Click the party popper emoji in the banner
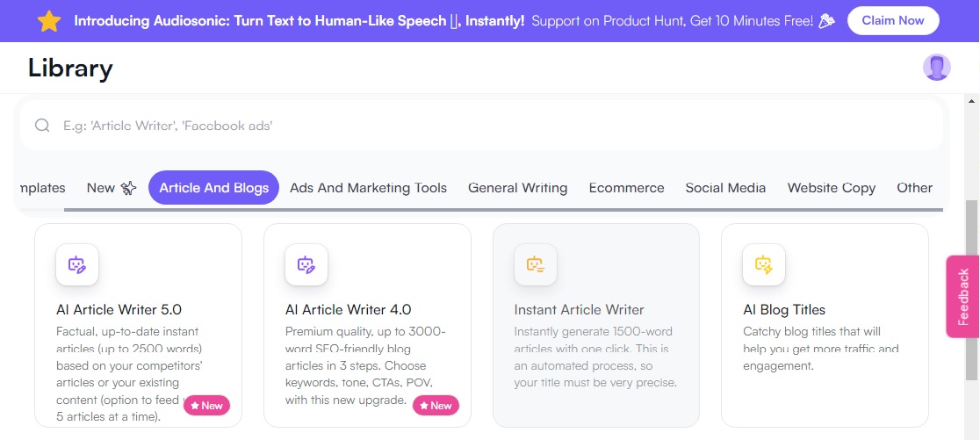980x440 pixels. (x=827, y=20)
